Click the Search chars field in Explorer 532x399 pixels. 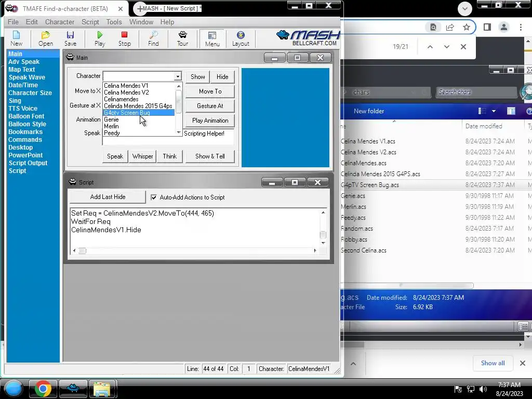pos(476,92)
